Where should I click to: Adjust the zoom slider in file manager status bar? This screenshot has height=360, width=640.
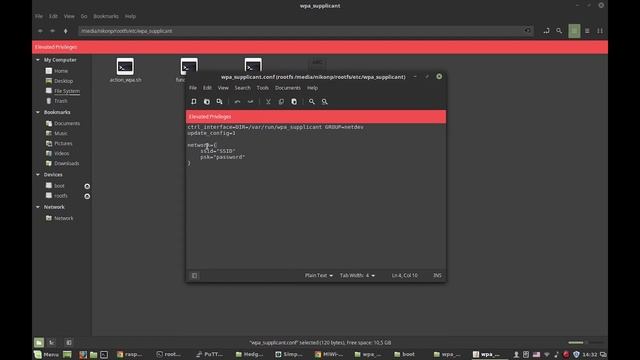(585, 342)
